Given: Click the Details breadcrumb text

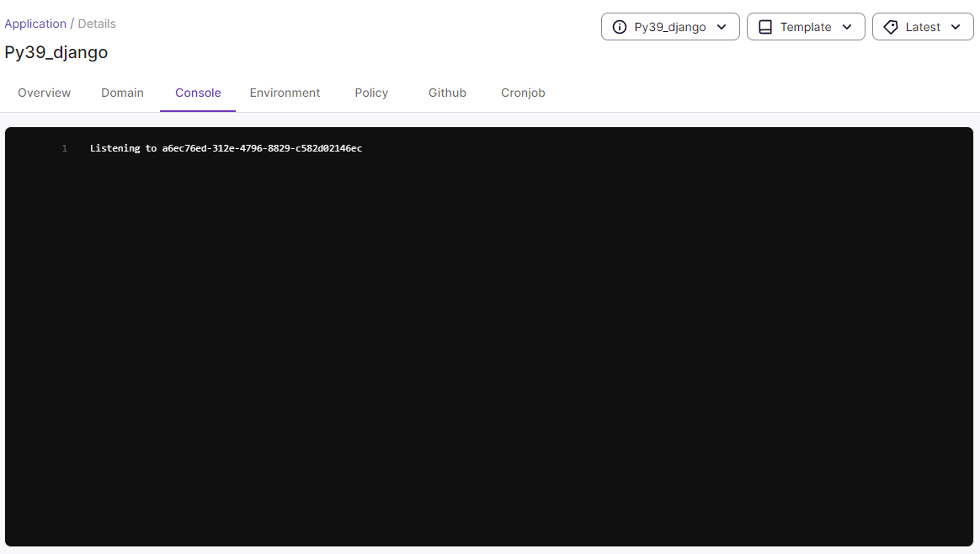Looking at the screenshot, I should (97, 24).
